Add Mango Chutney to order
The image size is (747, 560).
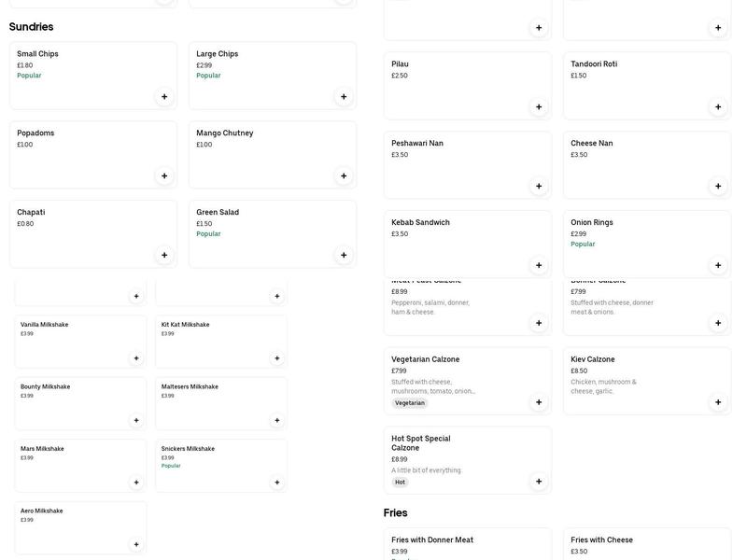coord(344,175)
